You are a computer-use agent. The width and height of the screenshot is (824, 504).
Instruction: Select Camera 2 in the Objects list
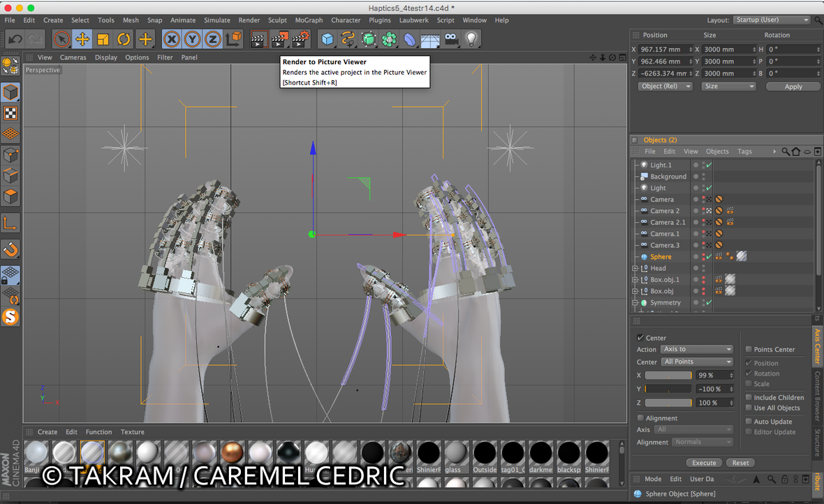pos(664,211)
